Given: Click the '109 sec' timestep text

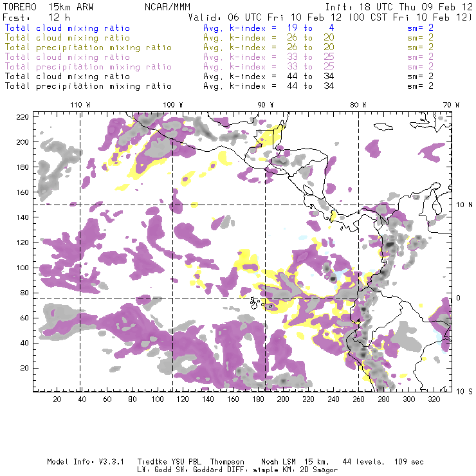Looking at the screenshot, I should [409, 462].
